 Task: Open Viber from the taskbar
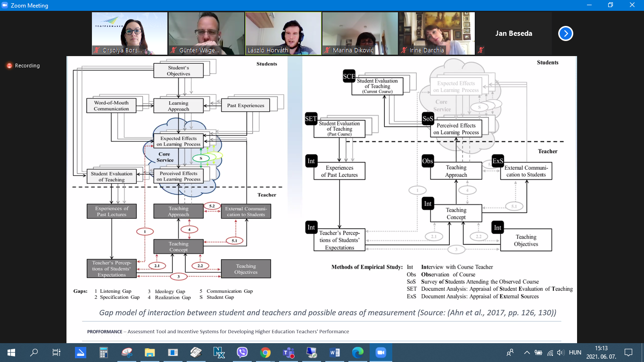coord(242,352)
